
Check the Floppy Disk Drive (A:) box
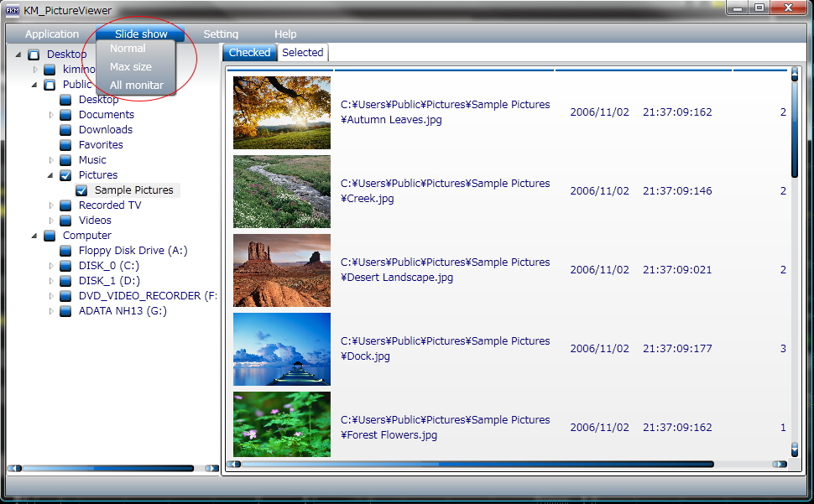(65, 251)
